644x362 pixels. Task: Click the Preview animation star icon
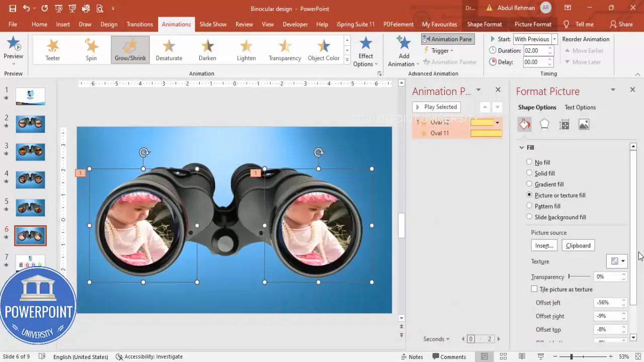[14, 44]
